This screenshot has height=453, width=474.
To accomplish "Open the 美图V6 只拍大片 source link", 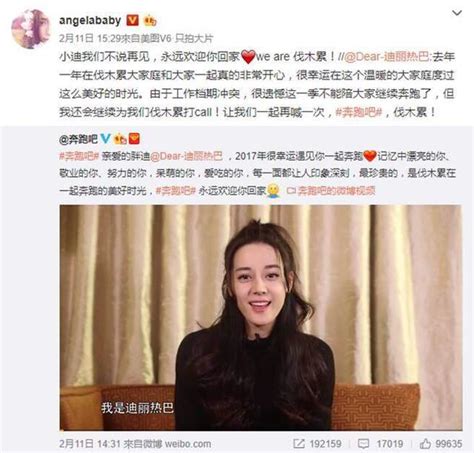I will coord(177,39).
